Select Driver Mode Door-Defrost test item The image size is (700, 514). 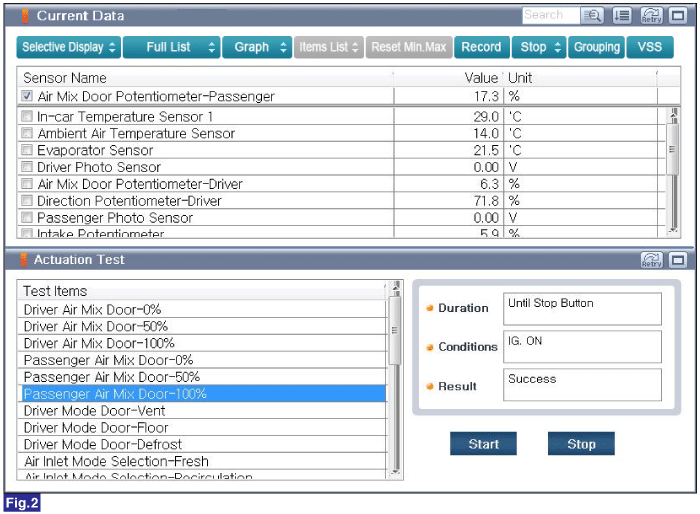pos(202,444)
